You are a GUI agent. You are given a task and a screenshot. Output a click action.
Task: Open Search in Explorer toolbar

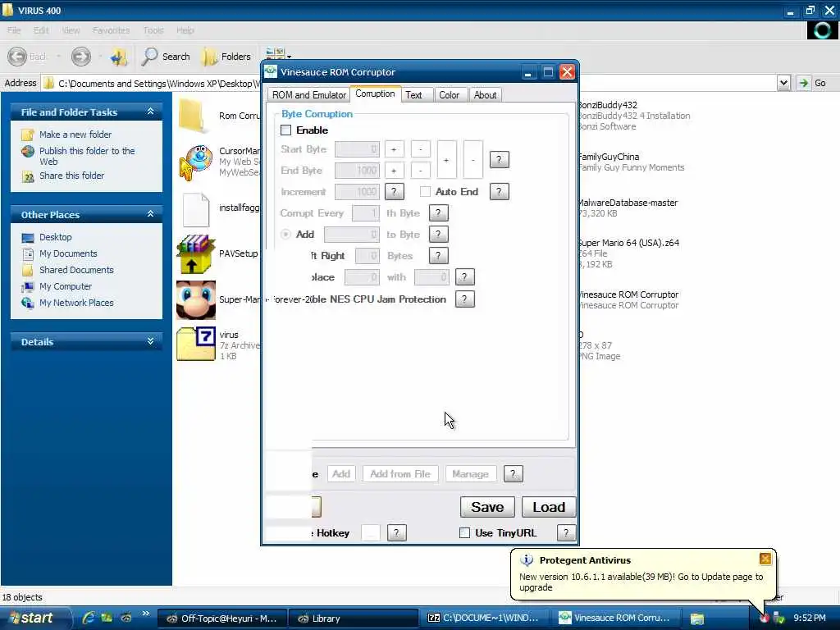click(x=166, y=57)
